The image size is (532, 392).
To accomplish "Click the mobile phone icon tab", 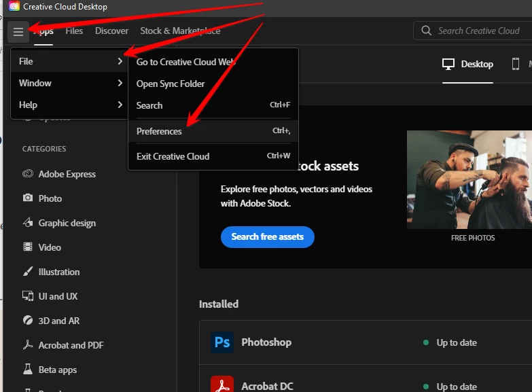I will (516, 64).
